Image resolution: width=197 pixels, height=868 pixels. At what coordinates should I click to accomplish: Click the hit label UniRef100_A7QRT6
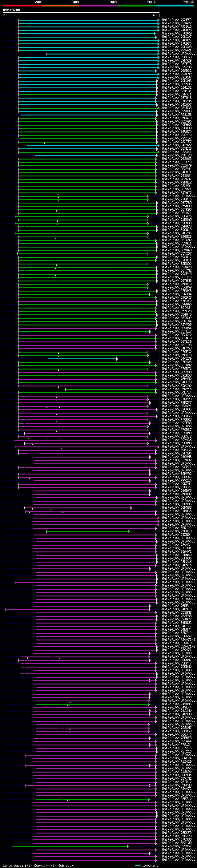pyautogui.click(x=177, y=200)
